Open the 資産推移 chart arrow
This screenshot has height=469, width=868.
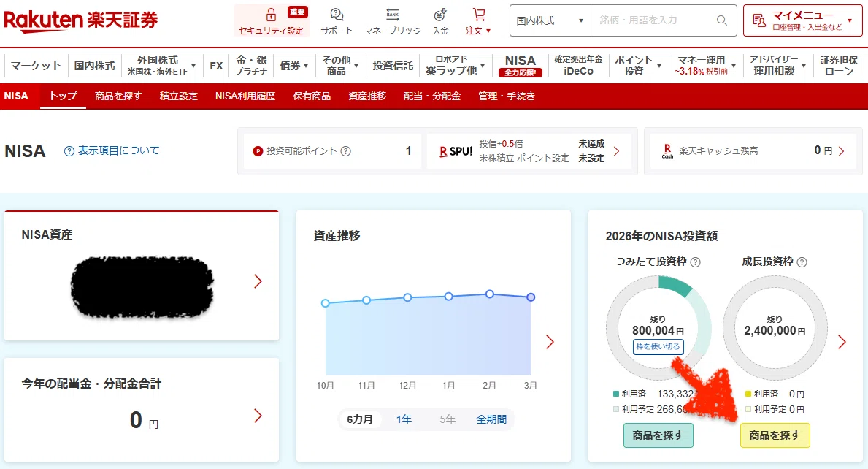[x=550, y=342]
